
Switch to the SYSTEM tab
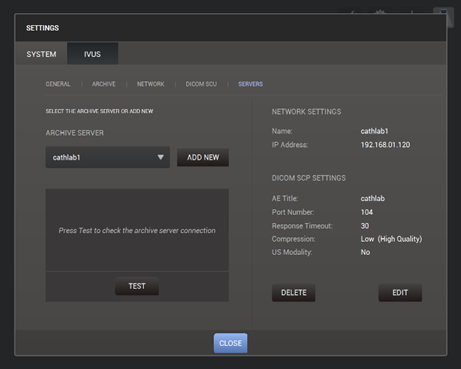click(x=41, y=54)
